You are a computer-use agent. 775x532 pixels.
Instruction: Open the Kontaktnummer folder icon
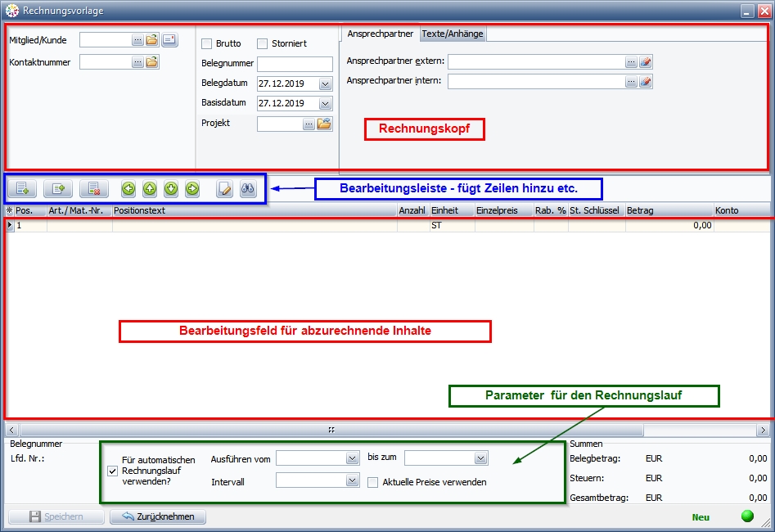tap(151, 62)
